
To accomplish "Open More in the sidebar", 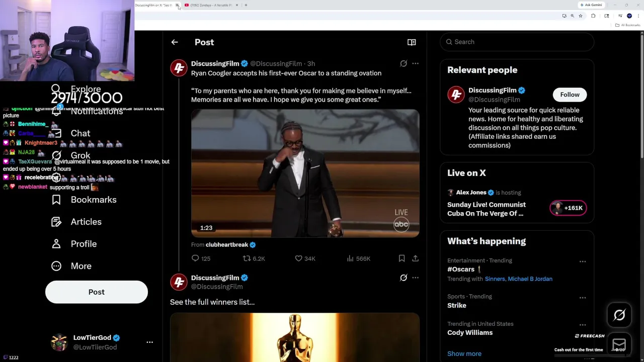I will 71,266.
